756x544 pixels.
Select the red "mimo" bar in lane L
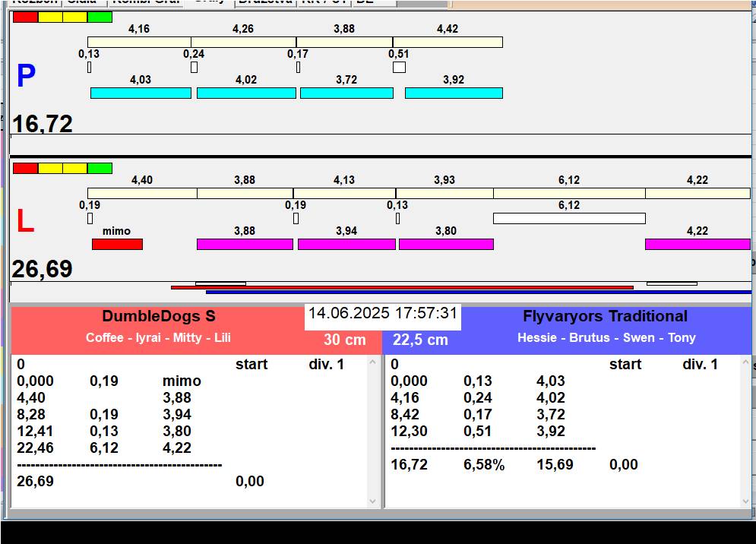(117, 244)
